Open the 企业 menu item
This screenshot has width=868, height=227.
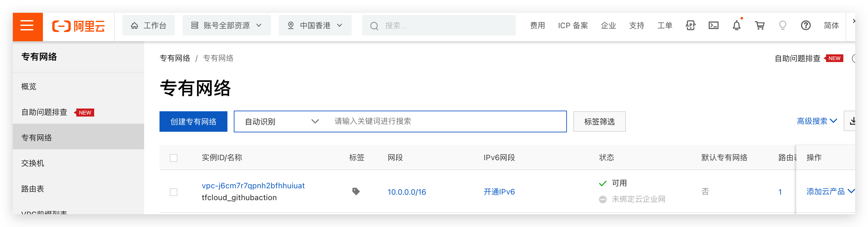(608, 26)
